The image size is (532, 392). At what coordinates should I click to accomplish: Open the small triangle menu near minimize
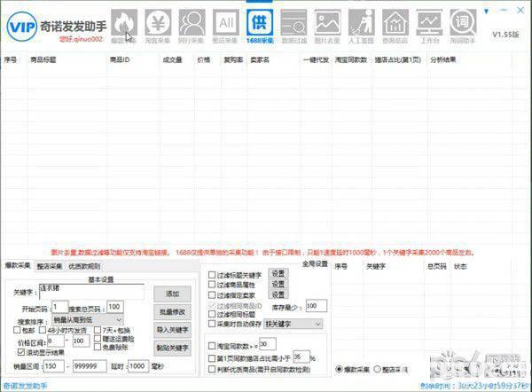pos(487,12)
